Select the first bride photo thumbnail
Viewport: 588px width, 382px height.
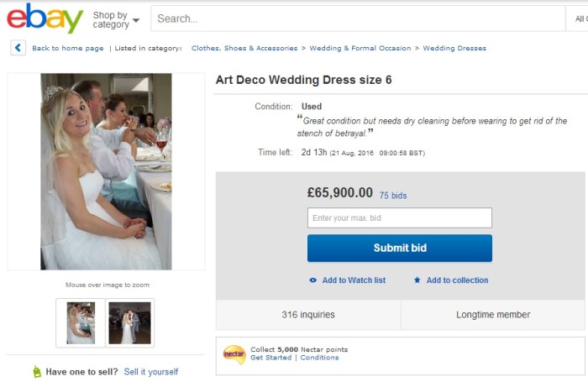[x=81, y=323]
